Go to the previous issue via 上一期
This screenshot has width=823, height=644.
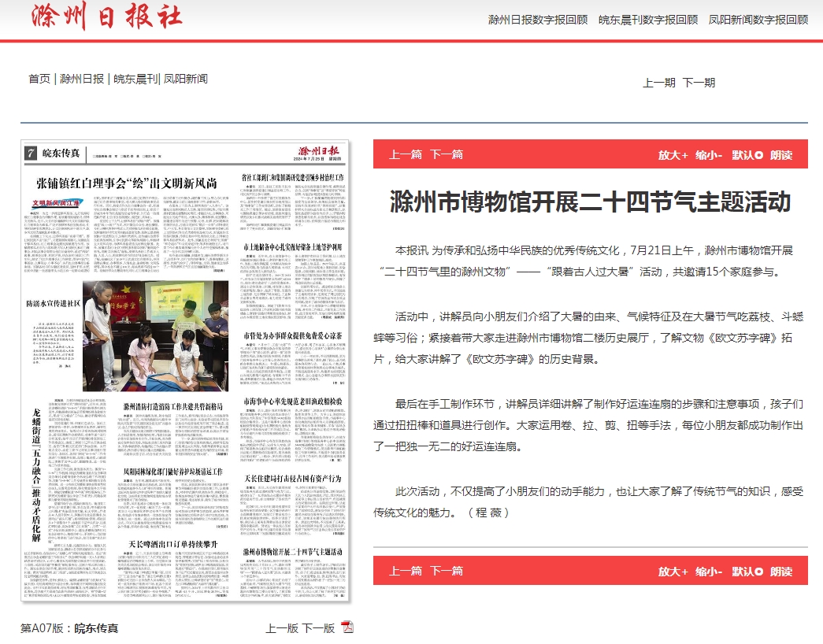[659, 83]
